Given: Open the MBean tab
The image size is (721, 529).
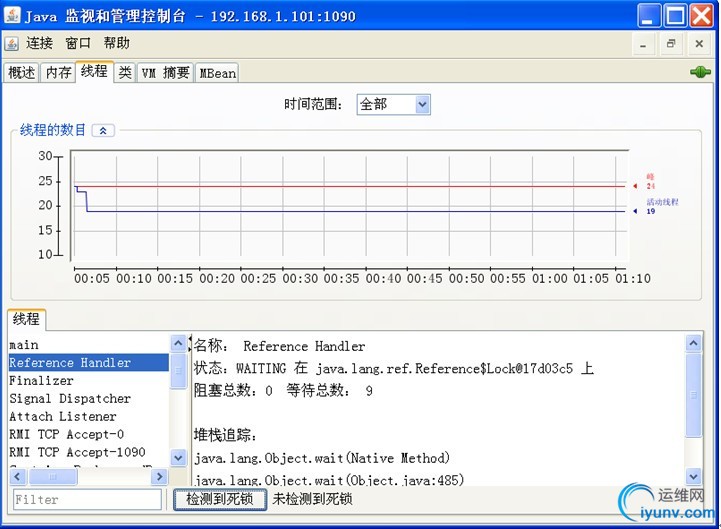Looking at the screenshot, I should click(x=217, y=73).
